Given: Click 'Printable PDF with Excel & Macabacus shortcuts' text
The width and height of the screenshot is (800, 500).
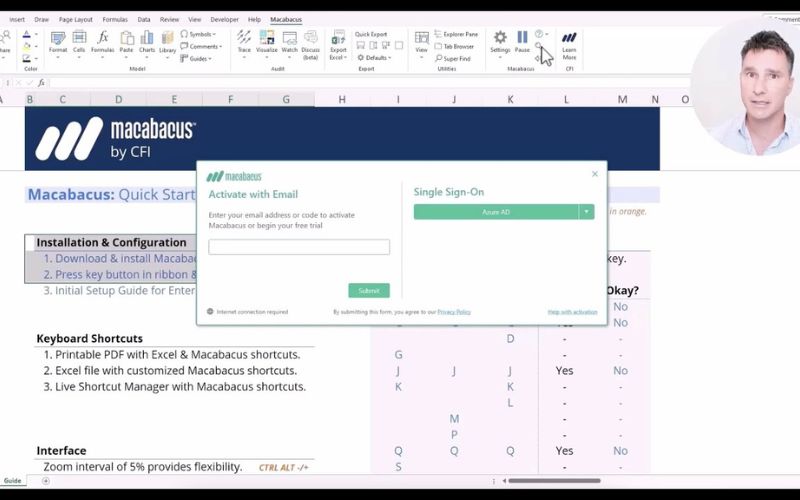Looking at the screenshot, I should click(178, 355).
